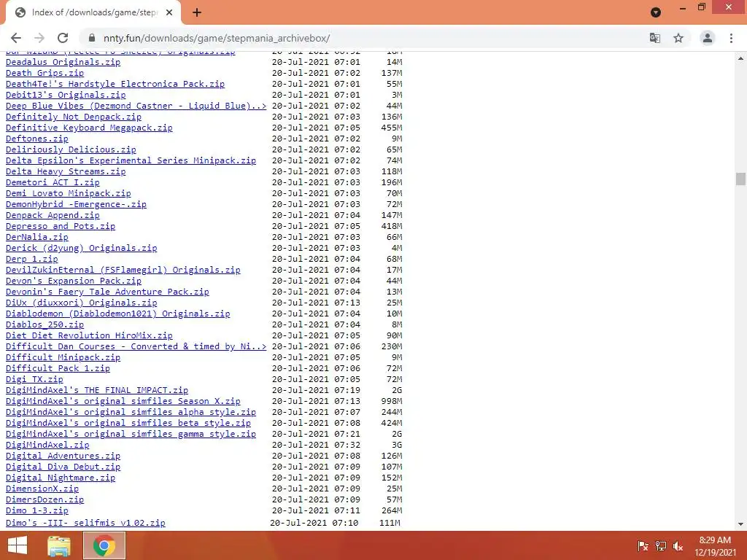Click the Digital Nightmare.zip link
Viewport: 747px width, 560px height.
click(61, 478)
